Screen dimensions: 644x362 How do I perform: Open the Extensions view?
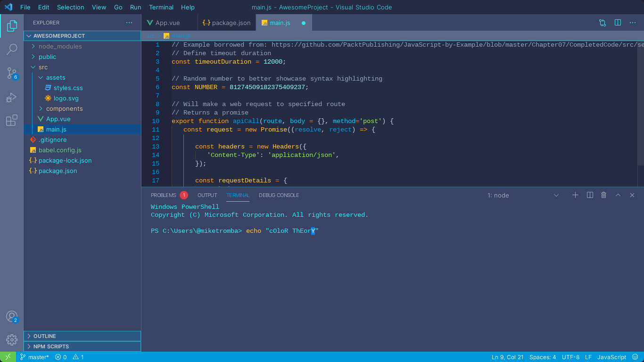(x=12, y=120)
